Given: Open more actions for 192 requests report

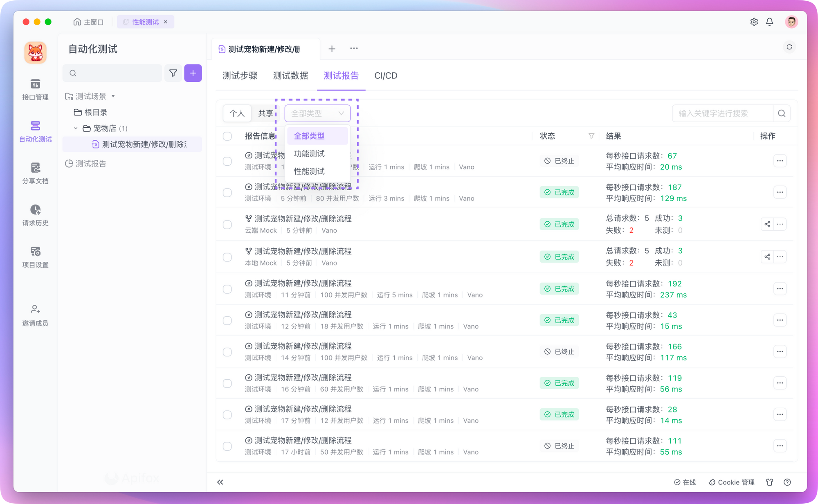Looking at the screenshot, I should pyautogui.click(x=780, y=289).
